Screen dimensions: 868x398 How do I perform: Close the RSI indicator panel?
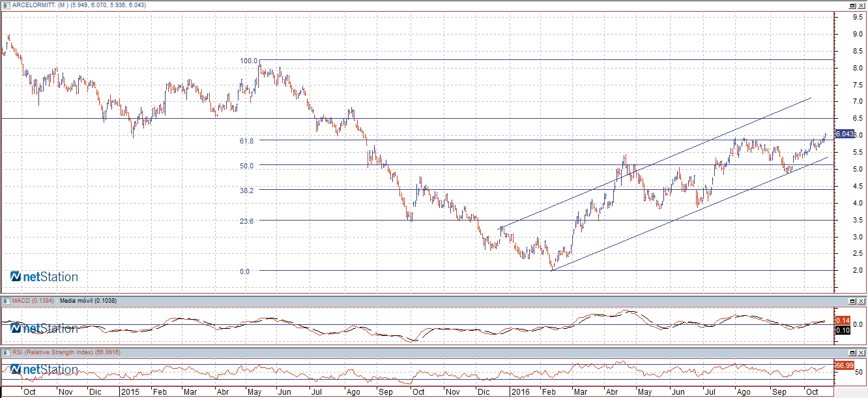click(x=861, y=352)
